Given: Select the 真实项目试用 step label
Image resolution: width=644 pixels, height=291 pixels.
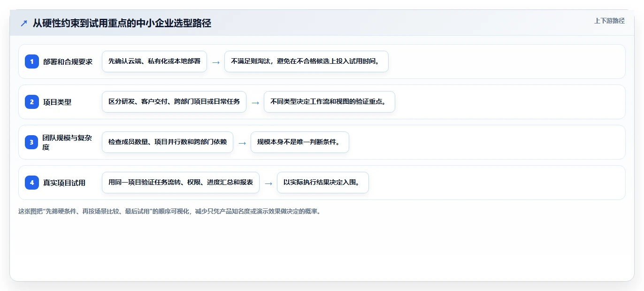Looking at the screenshot, I should [64, 183].
